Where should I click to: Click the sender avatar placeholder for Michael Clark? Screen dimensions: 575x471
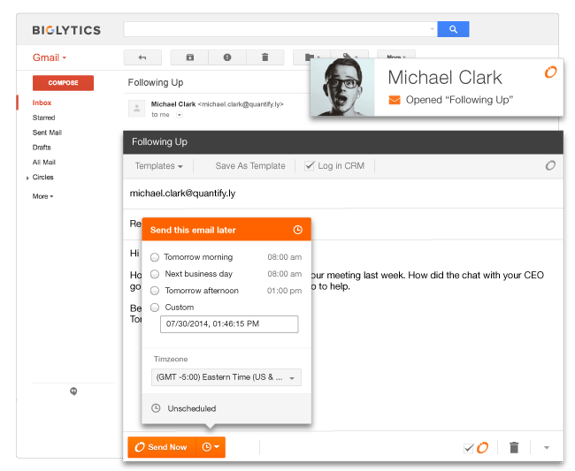(136, 108)
